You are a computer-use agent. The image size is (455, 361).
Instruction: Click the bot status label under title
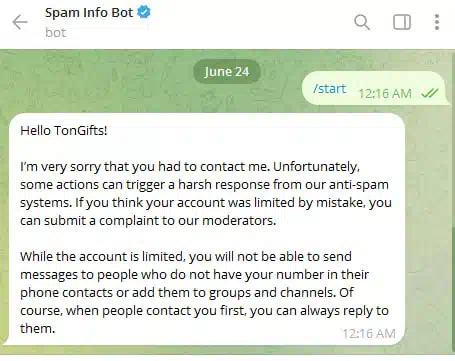(x=56, y=33)
